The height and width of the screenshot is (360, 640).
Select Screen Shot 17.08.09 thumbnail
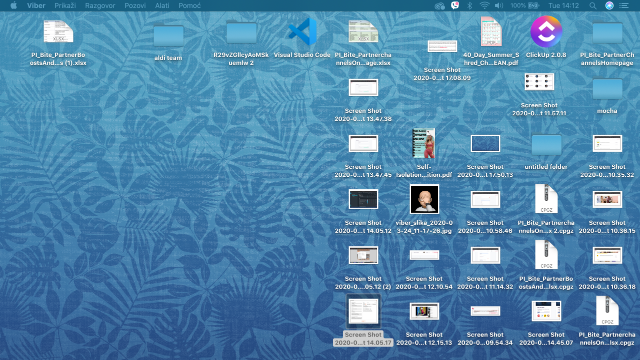(442, 46)
